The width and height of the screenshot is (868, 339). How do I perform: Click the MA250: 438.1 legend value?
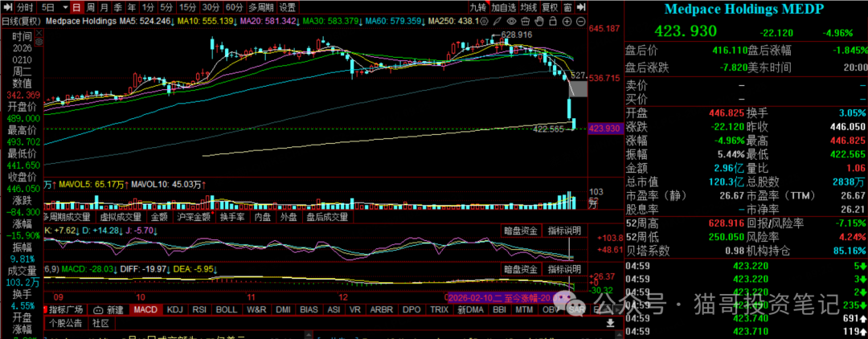click(x=453, y=21)
